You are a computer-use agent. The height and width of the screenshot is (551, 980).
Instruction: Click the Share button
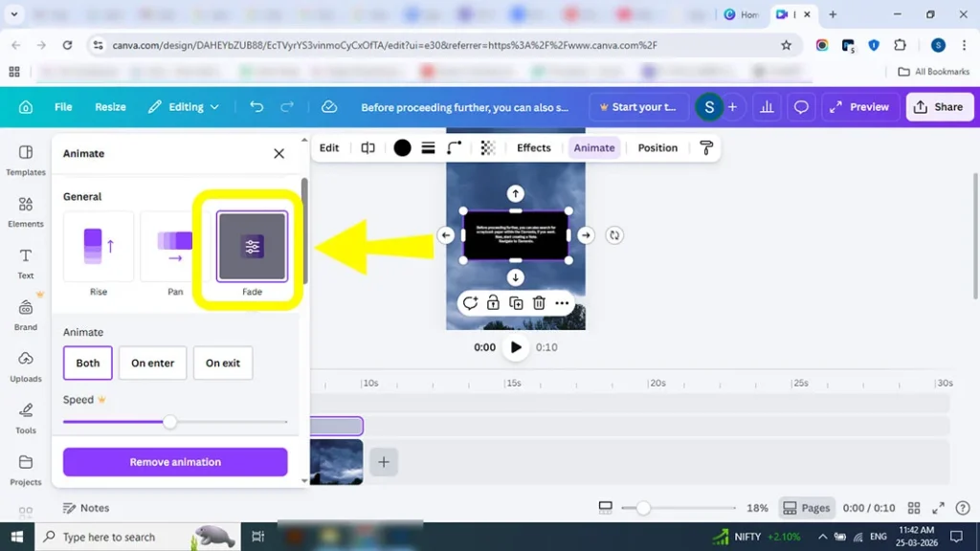[939, 106]
